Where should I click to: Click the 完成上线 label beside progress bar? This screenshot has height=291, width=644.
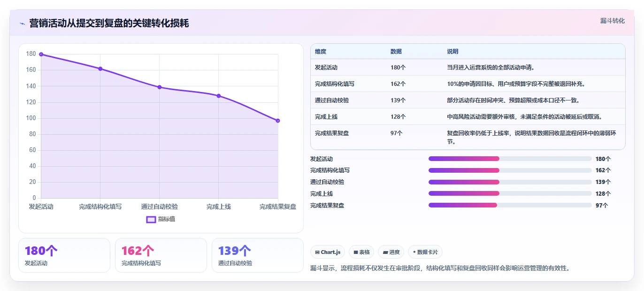point(322,193)
